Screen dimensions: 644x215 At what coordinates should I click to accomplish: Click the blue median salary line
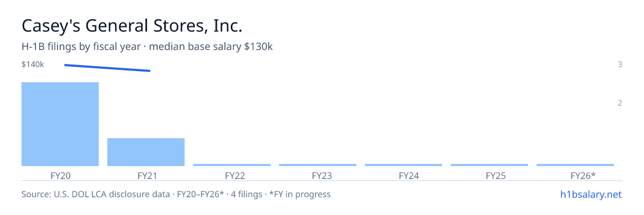coord(107,68)
